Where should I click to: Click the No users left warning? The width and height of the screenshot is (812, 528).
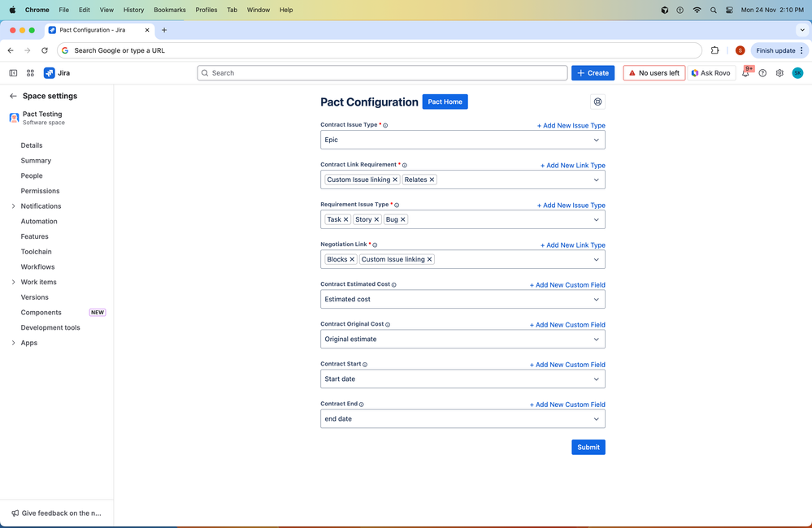point(654,73)
